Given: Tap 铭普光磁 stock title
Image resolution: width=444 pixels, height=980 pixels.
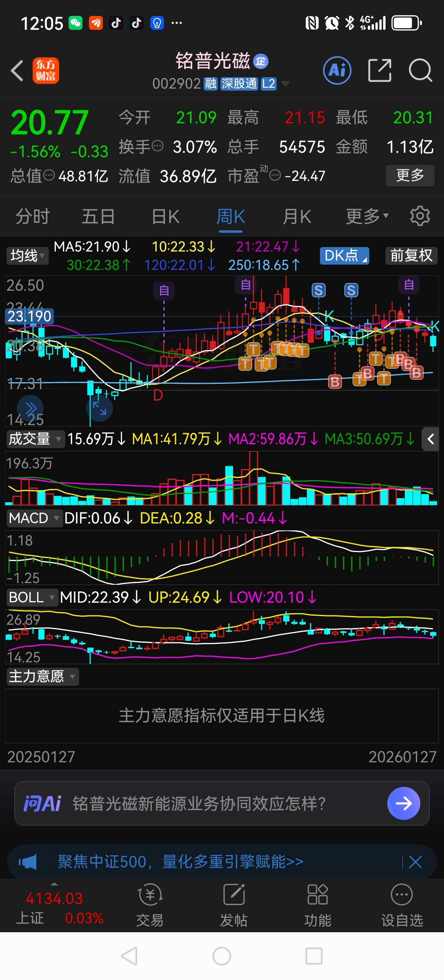Looking at the screenshot, I should (x=213, y=61).
